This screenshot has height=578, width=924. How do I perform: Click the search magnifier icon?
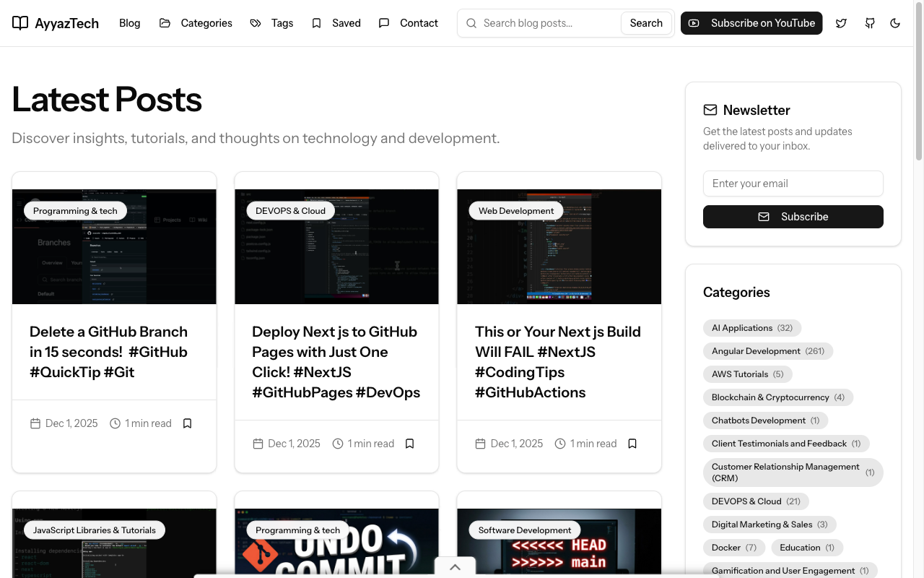pos(471,23)
